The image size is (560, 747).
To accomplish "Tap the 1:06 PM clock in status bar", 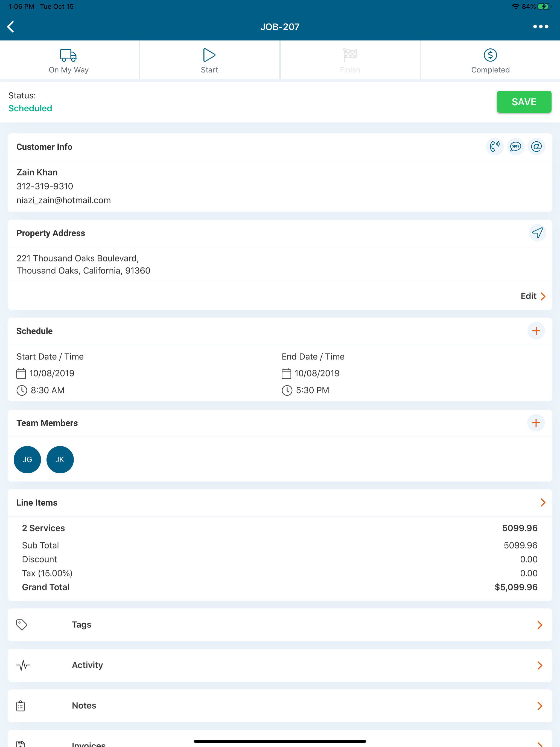I will click(21, 6).
